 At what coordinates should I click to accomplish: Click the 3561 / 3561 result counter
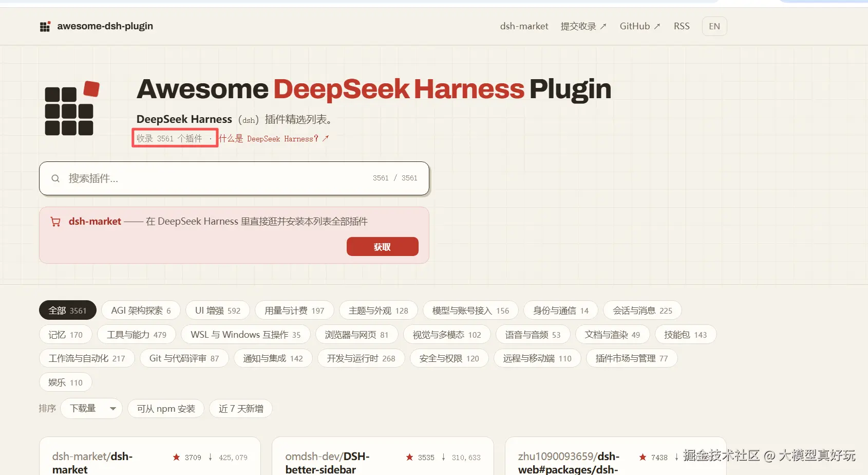(395, 178)
